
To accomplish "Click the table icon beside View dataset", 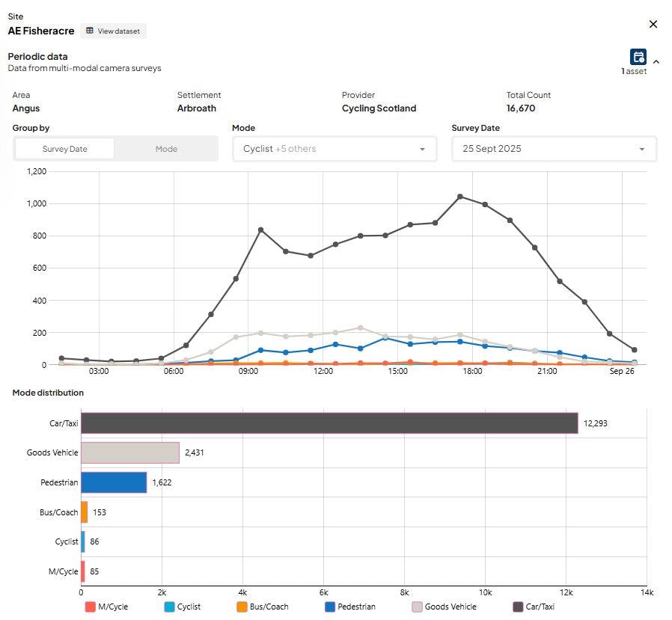I will click(90, 31).
